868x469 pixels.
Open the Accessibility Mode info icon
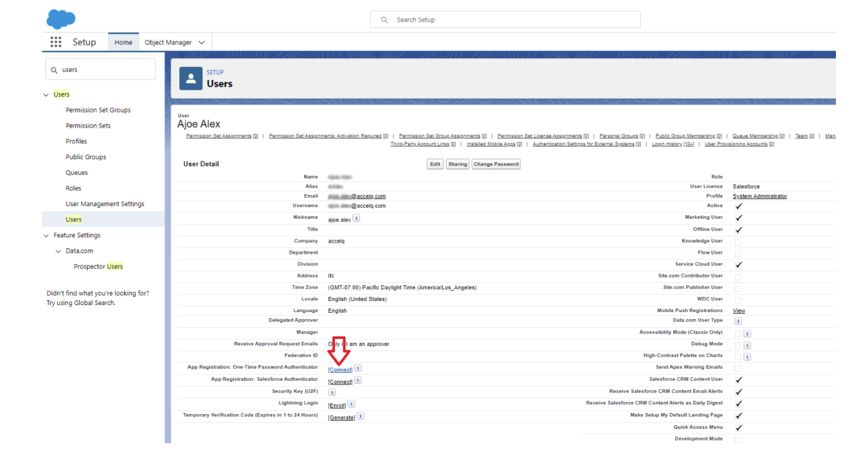747,334
